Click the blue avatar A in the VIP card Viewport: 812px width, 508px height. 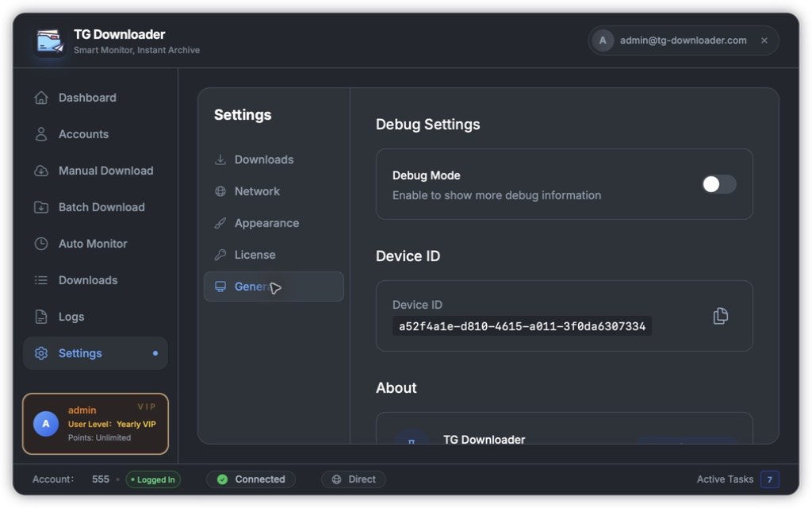46,424
